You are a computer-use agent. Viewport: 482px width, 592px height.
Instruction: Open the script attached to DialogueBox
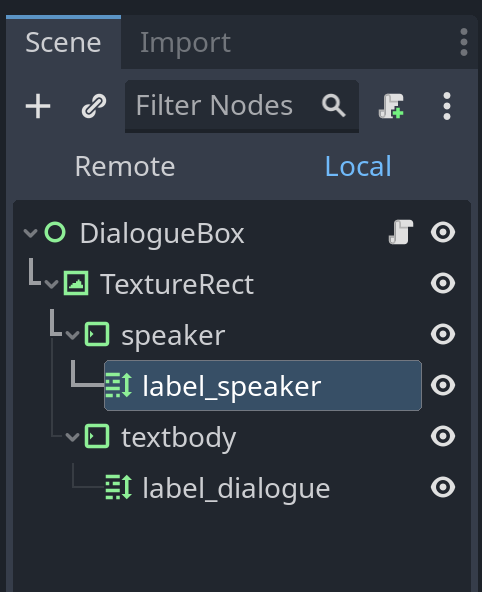click(x=401, y=232)
